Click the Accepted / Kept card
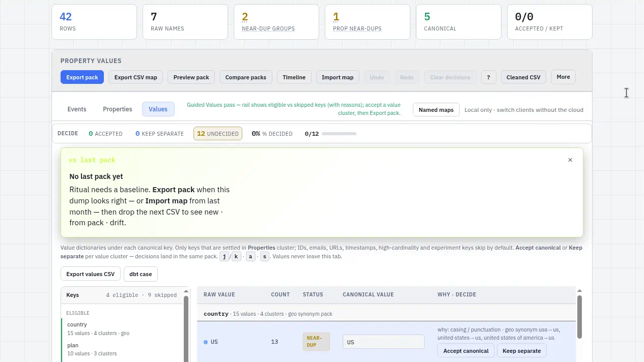The image size is (644, 362). click(x=550, y=22)
